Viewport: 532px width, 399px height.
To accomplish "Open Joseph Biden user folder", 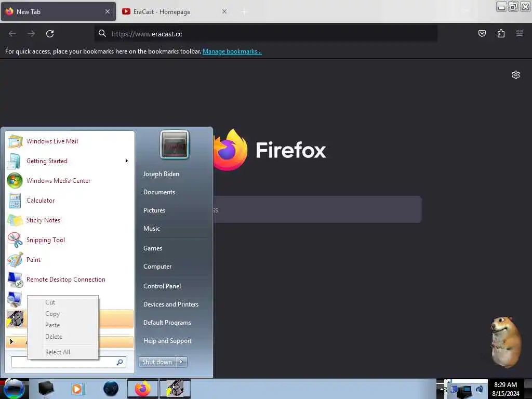I will point(161,174).
